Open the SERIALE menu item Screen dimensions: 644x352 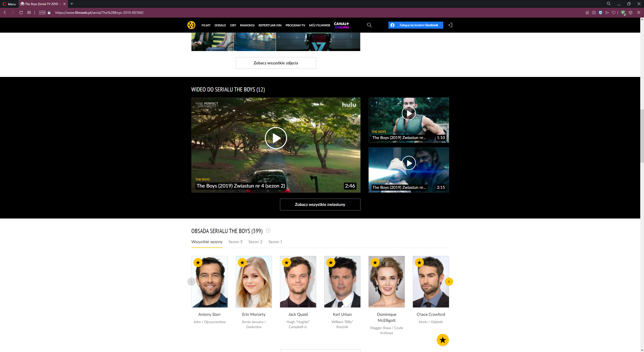tap(220, 25)
